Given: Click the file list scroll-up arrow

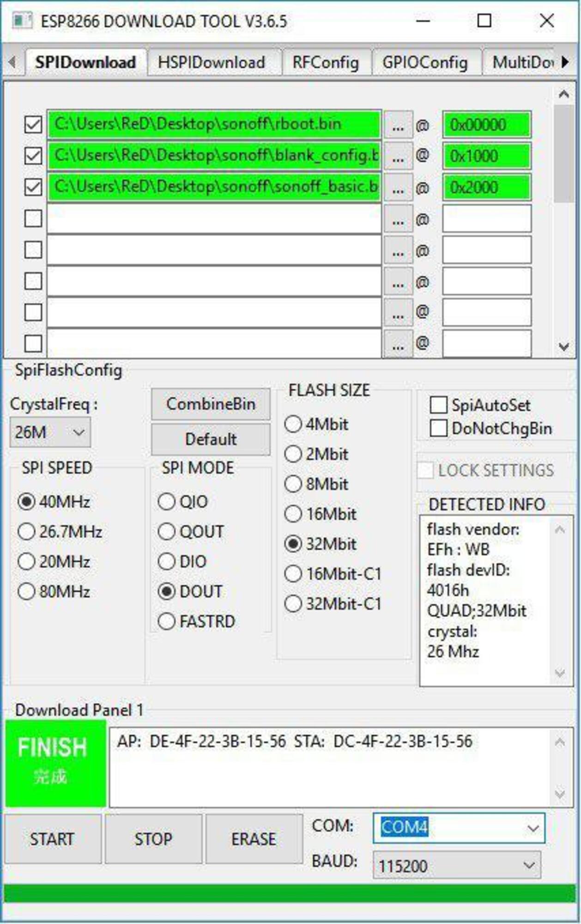Looking at the screenshot, I should 563,95.
